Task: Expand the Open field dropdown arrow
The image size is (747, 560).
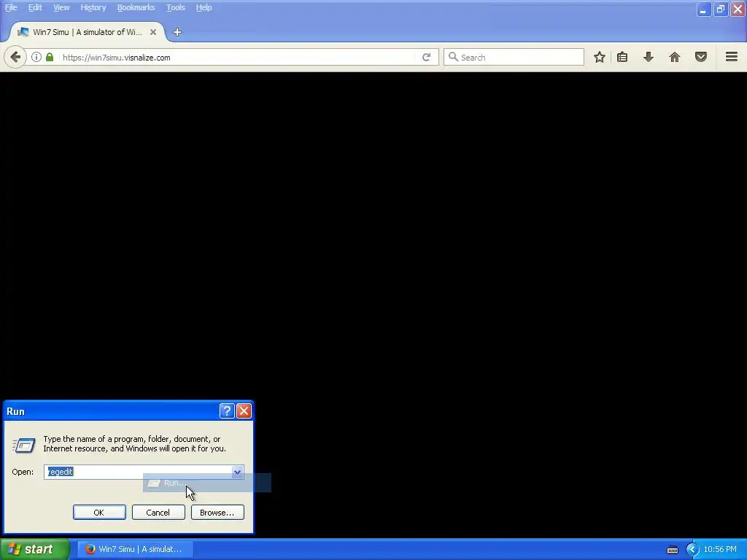Action: click(x=237, y=472)
